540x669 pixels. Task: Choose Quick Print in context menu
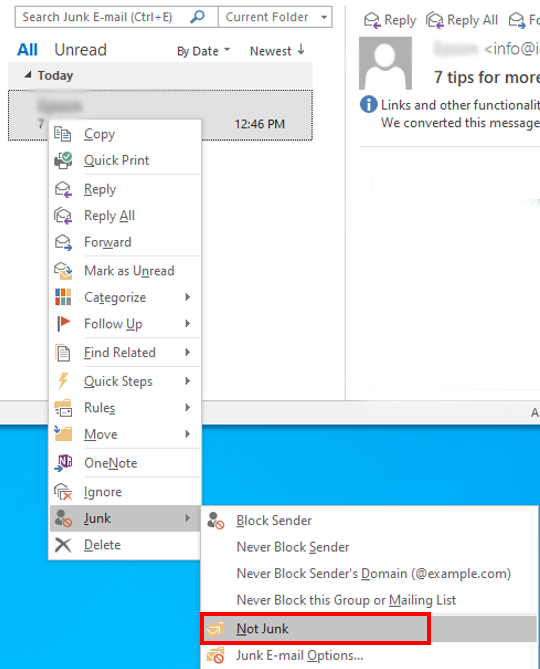point(125,160)
